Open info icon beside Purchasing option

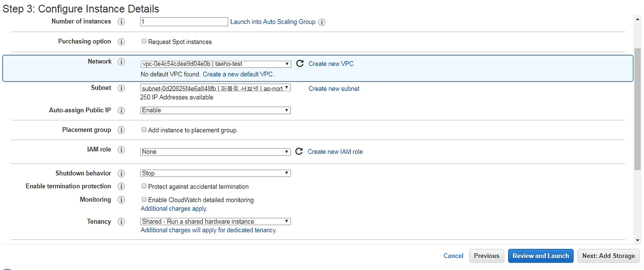click(x=121, y=42)
